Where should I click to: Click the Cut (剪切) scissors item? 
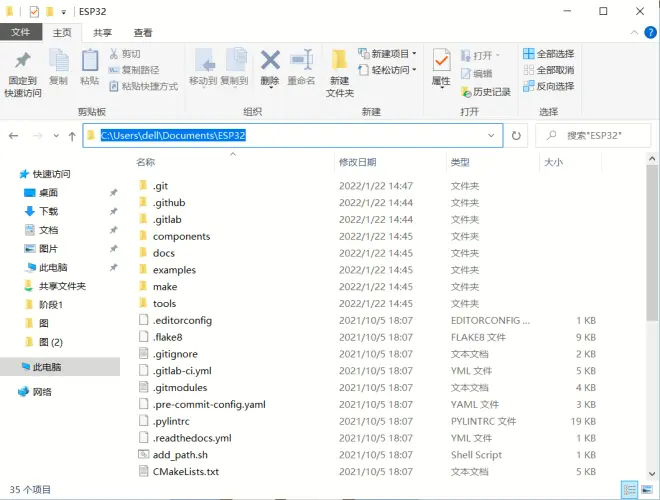(125, 54)
